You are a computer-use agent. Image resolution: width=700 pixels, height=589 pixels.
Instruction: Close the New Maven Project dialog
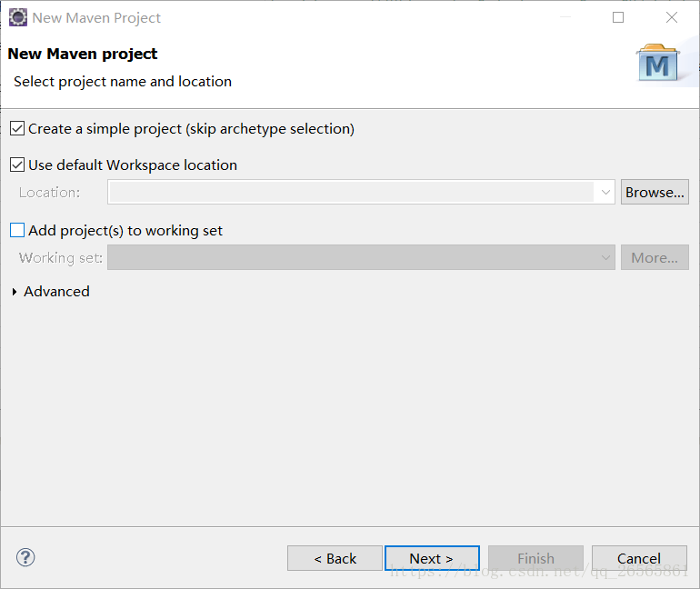pos(672,17)
